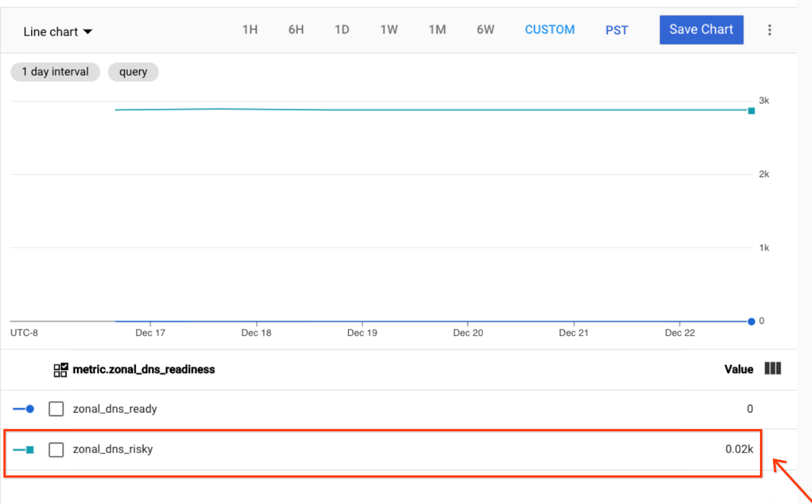Click the blue zonal_dns_ready legend line marker
812x504 pixels.
24,409
